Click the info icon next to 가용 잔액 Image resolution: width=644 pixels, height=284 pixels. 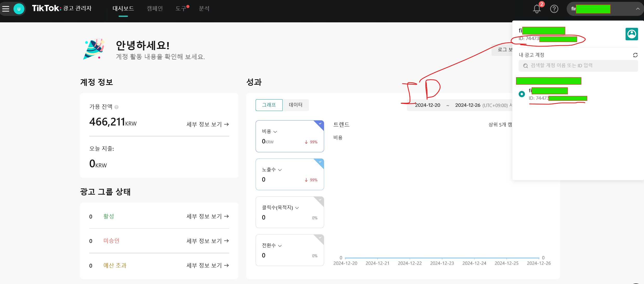[x=117, y=107]
